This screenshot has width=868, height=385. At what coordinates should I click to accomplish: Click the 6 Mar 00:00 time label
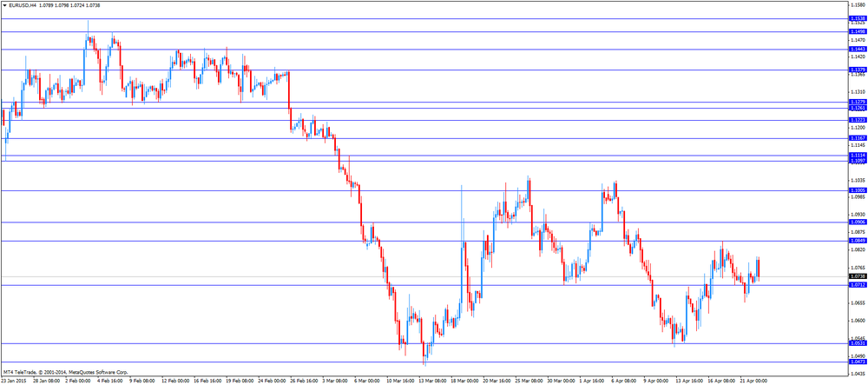pos(368,382)
